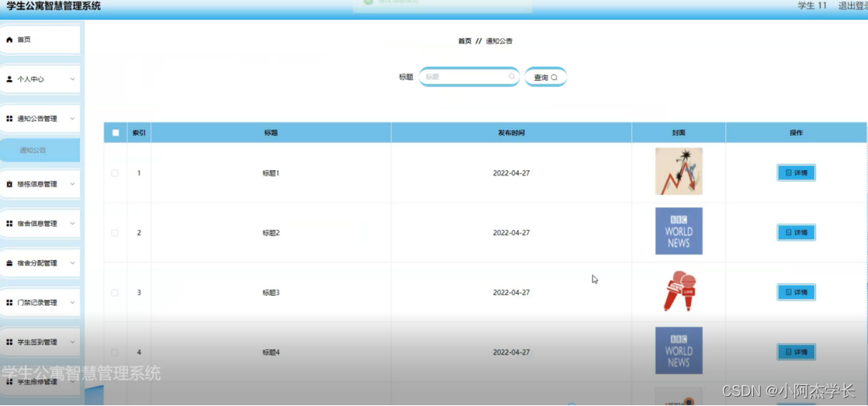Screen dimensions: 868x406
Task: Click 退出登录 to log out
Action: pyautogui.click(x=852, y=6)
